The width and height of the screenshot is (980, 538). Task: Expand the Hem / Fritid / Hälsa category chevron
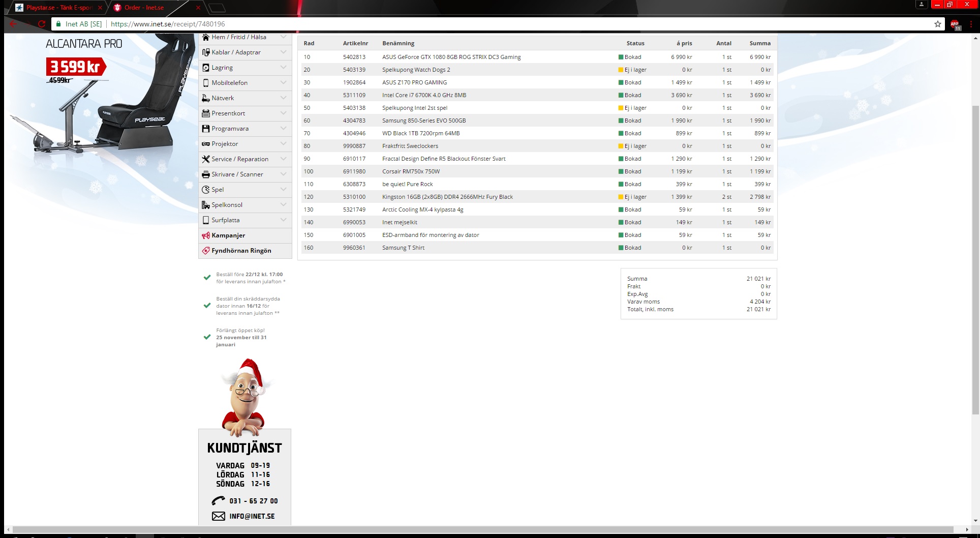click(283, 37)
